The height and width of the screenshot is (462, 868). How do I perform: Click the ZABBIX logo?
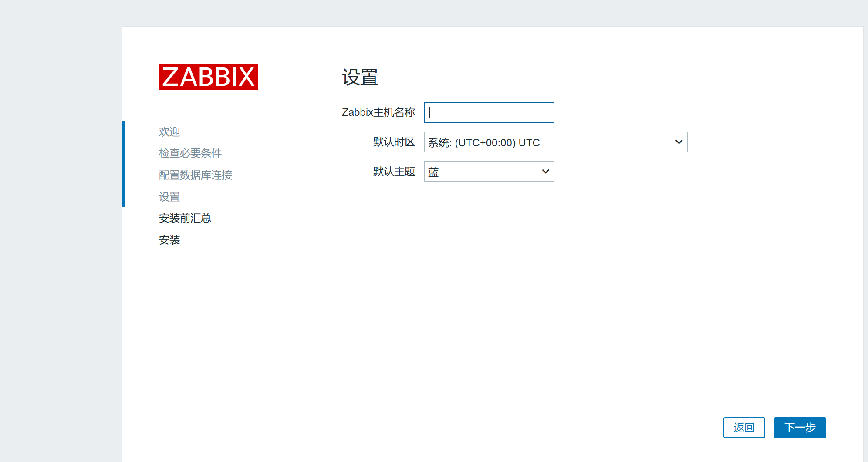click(x=208, y=77)
